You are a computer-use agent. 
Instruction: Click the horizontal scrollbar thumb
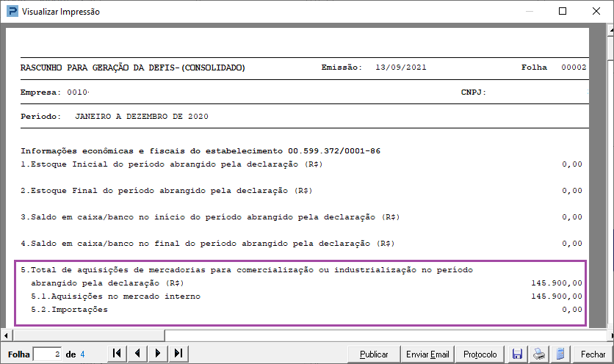point(90,335)
